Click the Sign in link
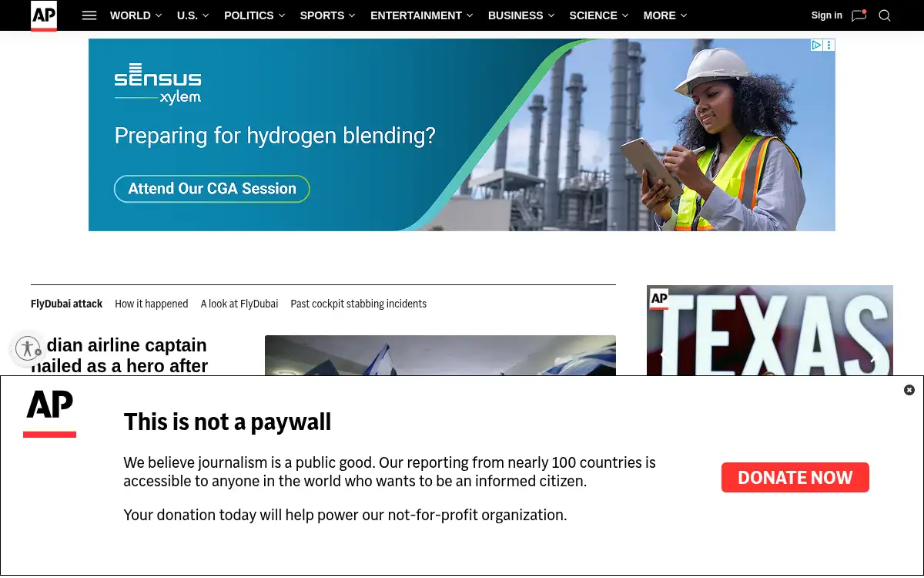This screenshot has height=578, width=924. click(826, 15)
